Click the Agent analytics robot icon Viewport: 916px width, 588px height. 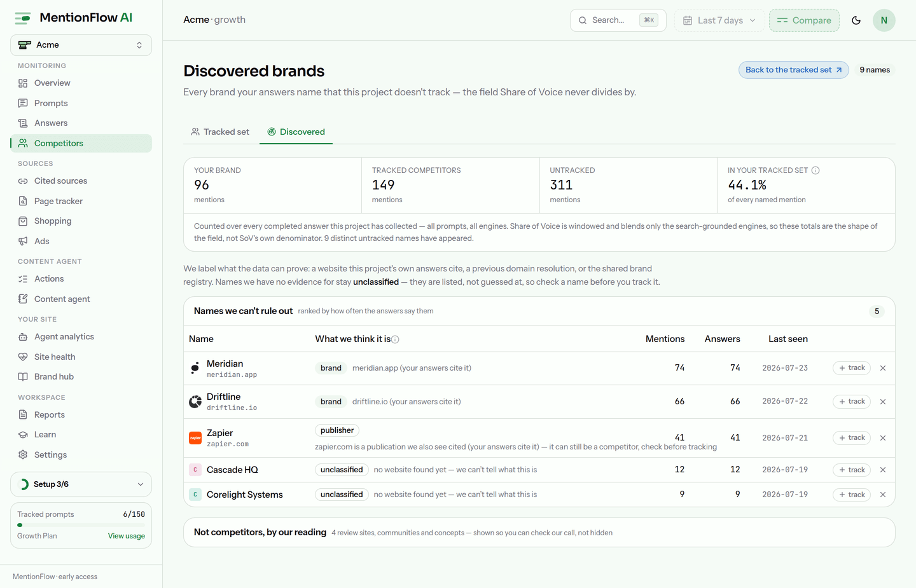pyautogui.click(x=23, y=337)
